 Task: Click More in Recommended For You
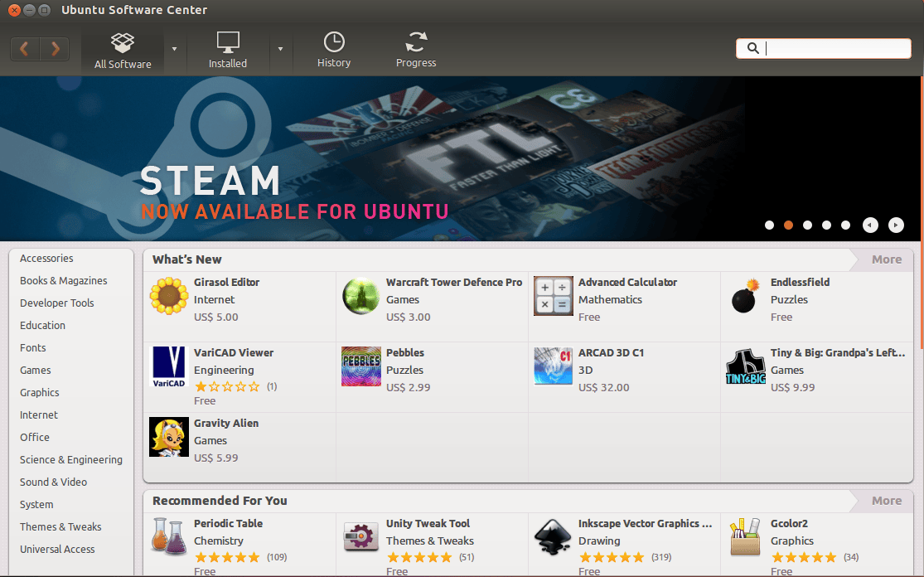tap(886, 501)
